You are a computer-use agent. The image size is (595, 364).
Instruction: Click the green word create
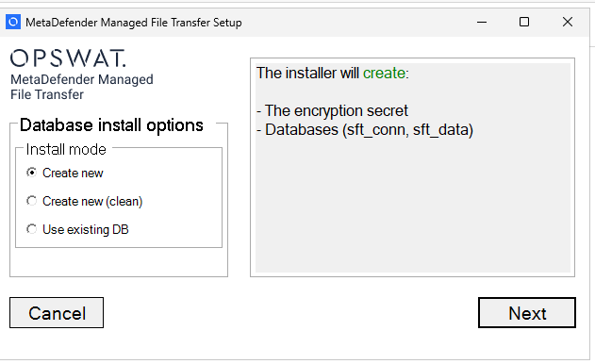point(384,73)
